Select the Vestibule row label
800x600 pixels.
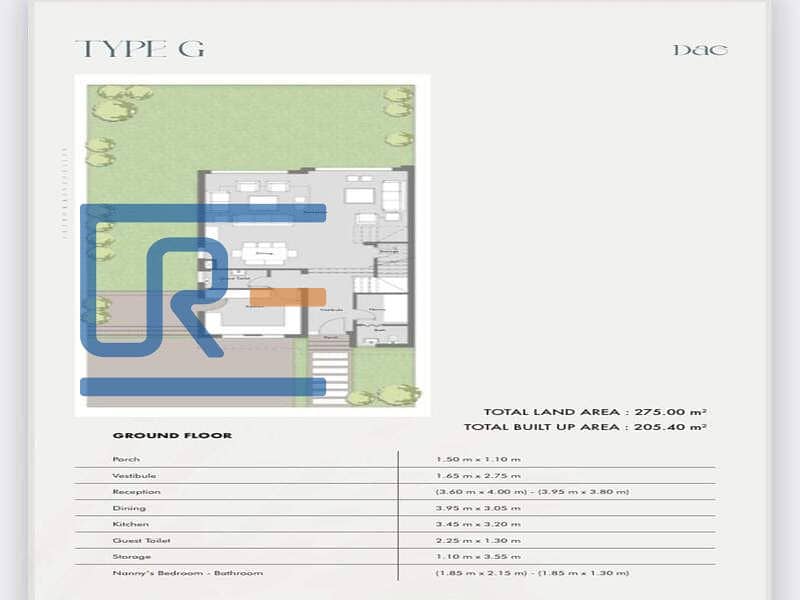[134, 475]
